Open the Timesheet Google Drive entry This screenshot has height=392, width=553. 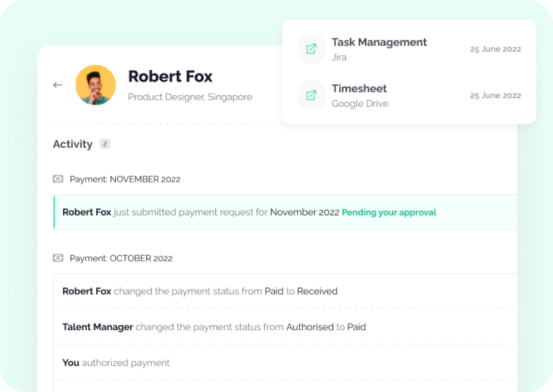[x=360, y=95]
